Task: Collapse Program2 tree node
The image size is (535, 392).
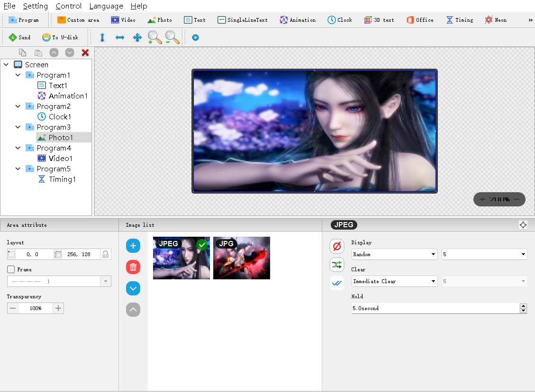Action: (18, 107)
